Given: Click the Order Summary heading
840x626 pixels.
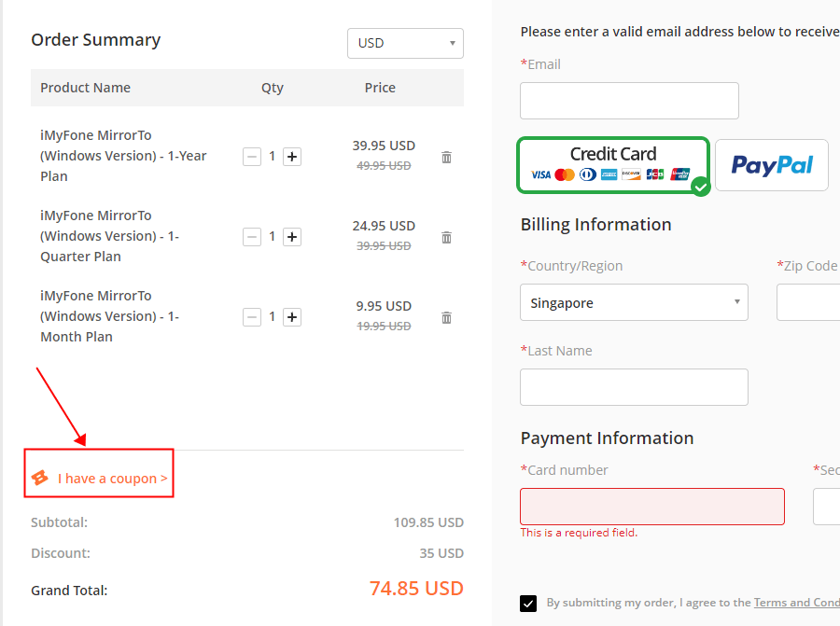Looking at the screenshot, I should [x=96, y=40].
